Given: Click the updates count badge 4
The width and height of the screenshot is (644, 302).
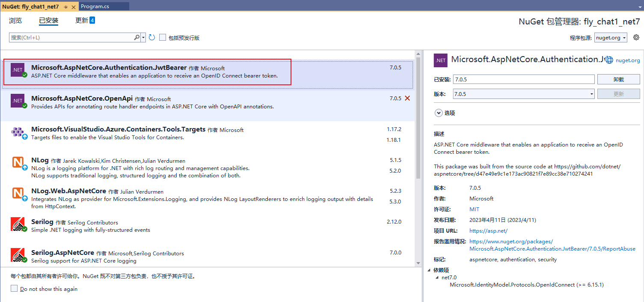Looking at the screenshot, I should (92, 20).
